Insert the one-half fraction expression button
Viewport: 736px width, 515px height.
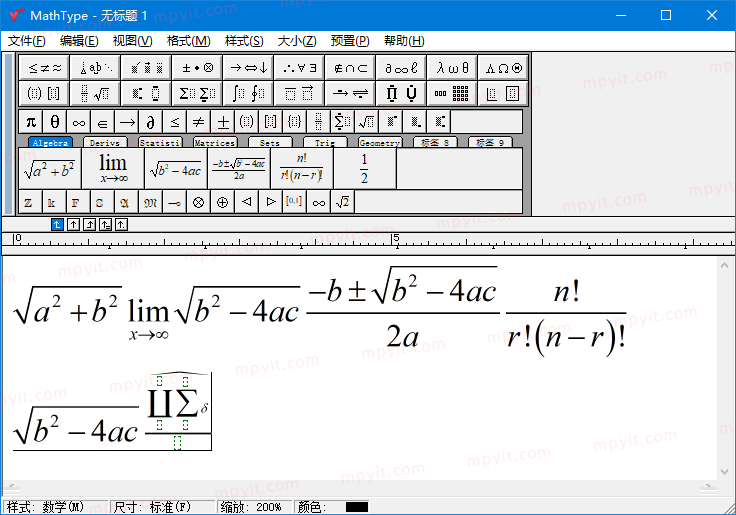[x=365, y=169]
